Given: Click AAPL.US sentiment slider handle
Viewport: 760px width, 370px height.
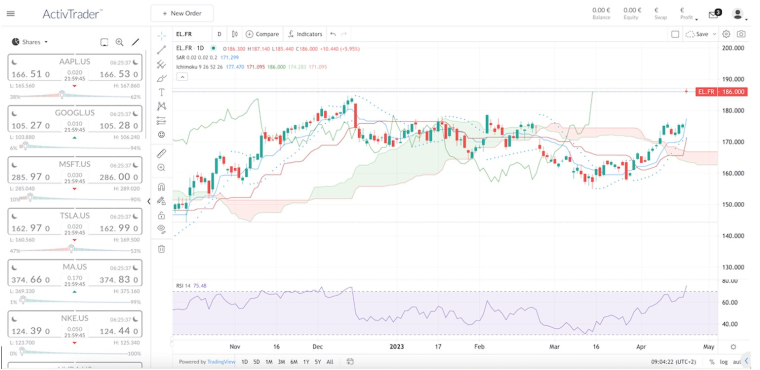Looking at the screenshot, I should pyautogui.click(x=62, y=94).
